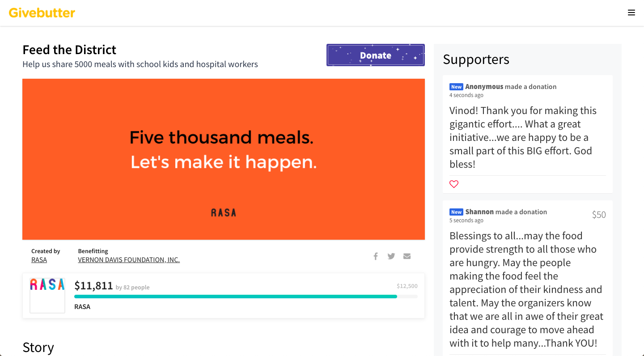Open the hamburger menu icon
The width and height of the screenshot is (644, 356).
tap(631, 13)
